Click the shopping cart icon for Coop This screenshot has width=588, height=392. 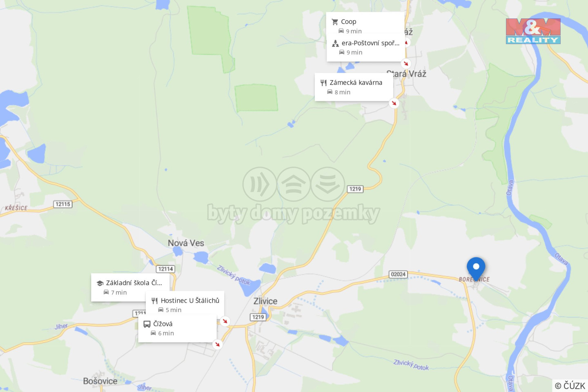point(335,22)
